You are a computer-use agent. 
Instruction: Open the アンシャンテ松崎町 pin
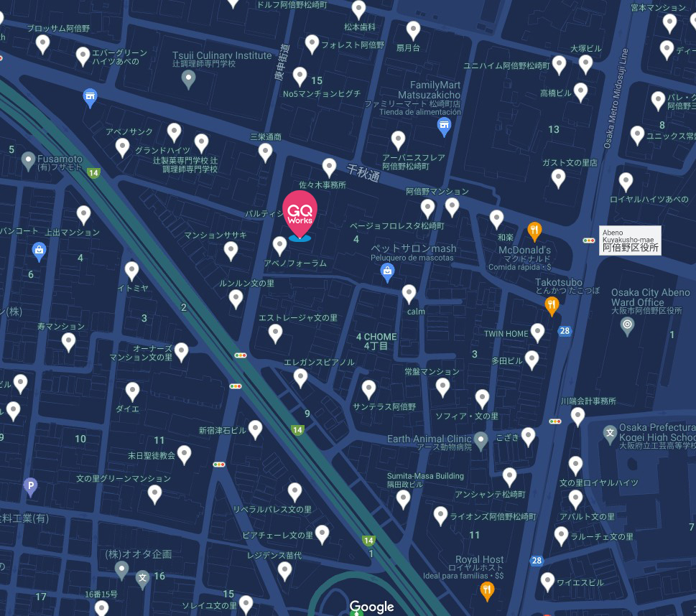(509, 477)
